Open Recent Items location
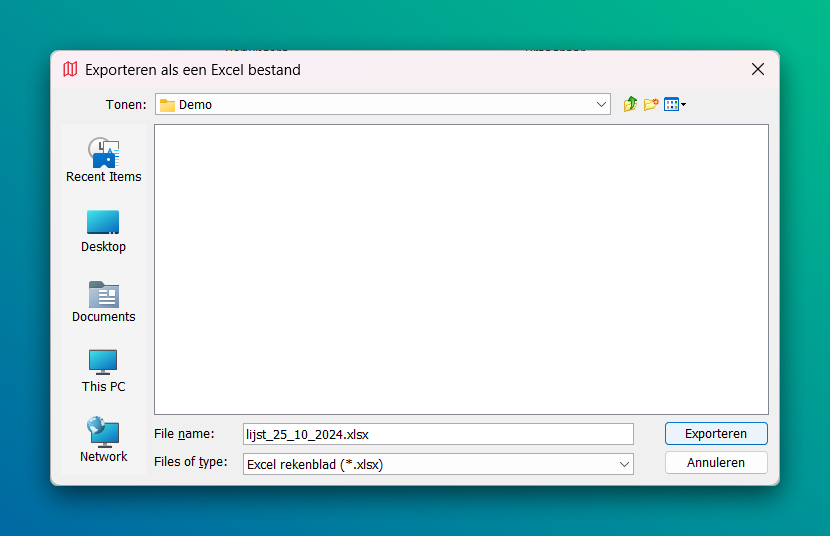This screenshot has height=536, width=830. tap(104, 160)
